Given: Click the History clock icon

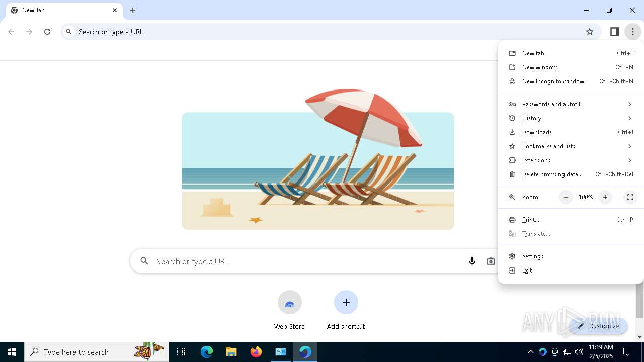Looking at the screenshot, I should pos(512,118).
